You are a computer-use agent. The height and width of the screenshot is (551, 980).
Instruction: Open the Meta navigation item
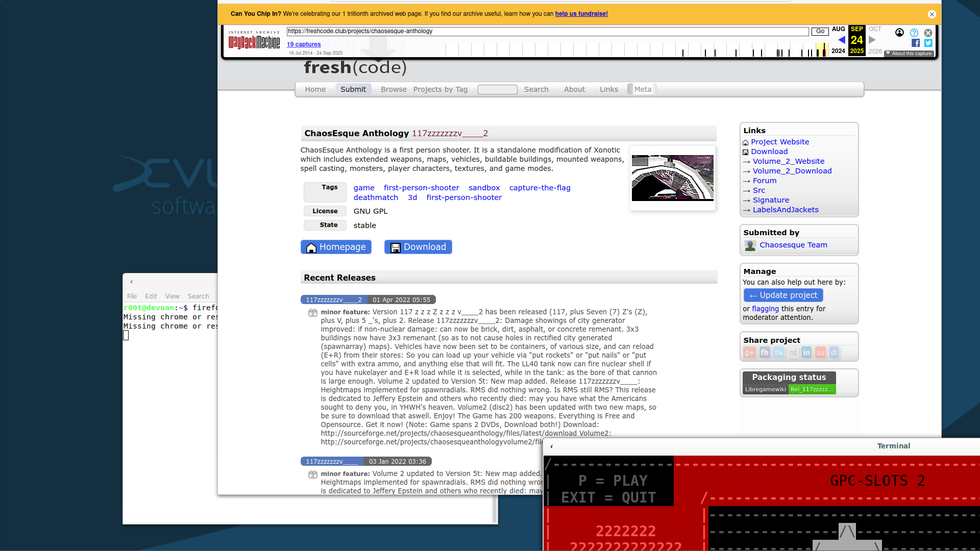click(642, 89)
